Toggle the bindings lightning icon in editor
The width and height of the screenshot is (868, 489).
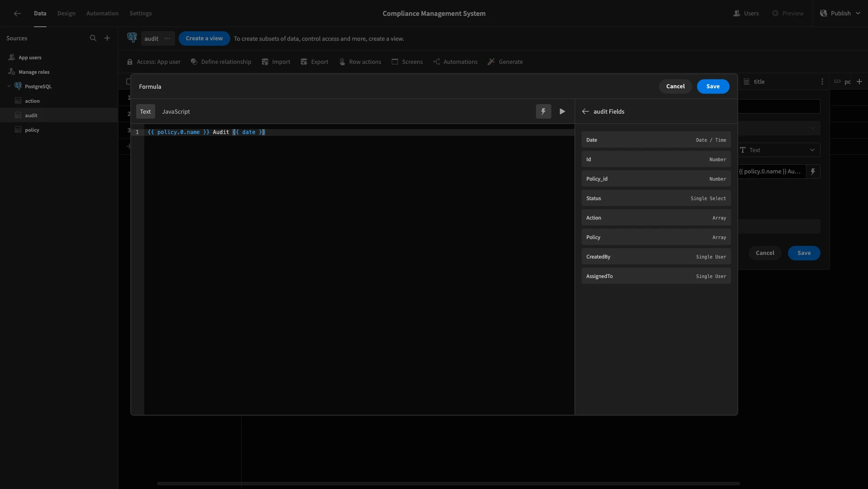pos(543,111)
